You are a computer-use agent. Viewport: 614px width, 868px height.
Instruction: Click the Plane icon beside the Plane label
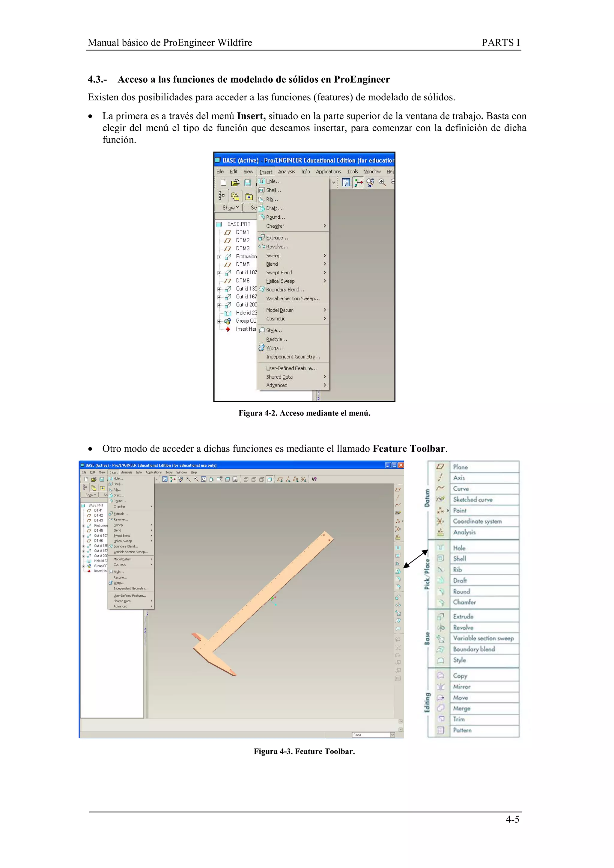click(x=440, y=467)
